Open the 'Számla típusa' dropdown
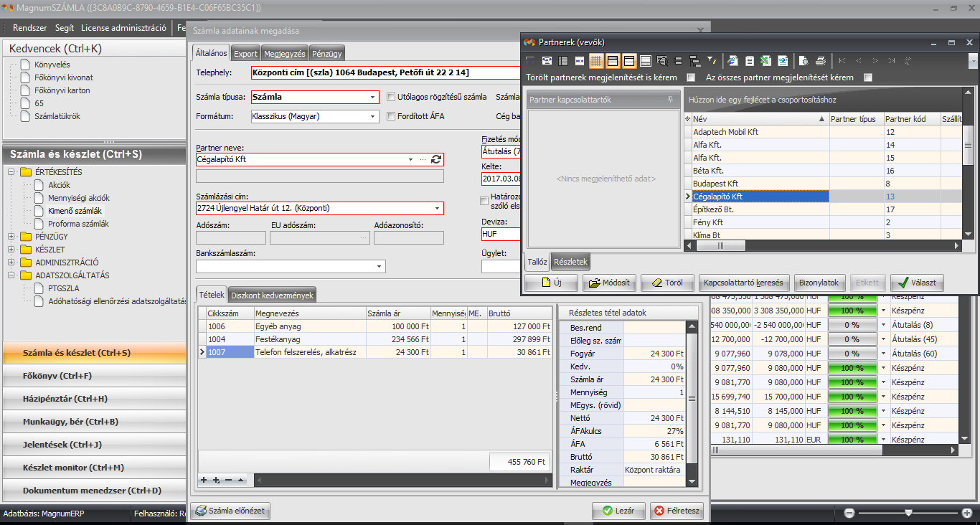This screenshot has height=525, width=980. [x=372, y=98]
